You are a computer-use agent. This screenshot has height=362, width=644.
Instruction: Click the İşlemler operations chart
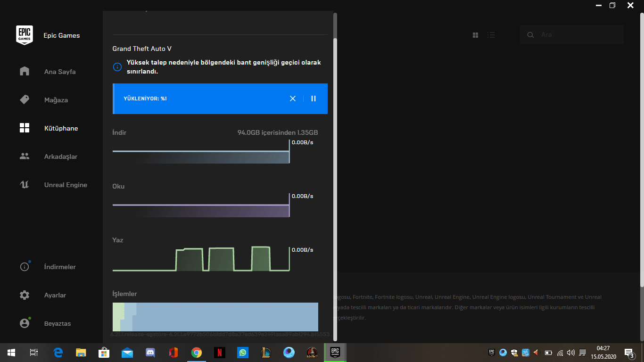(x=215, y=317)
